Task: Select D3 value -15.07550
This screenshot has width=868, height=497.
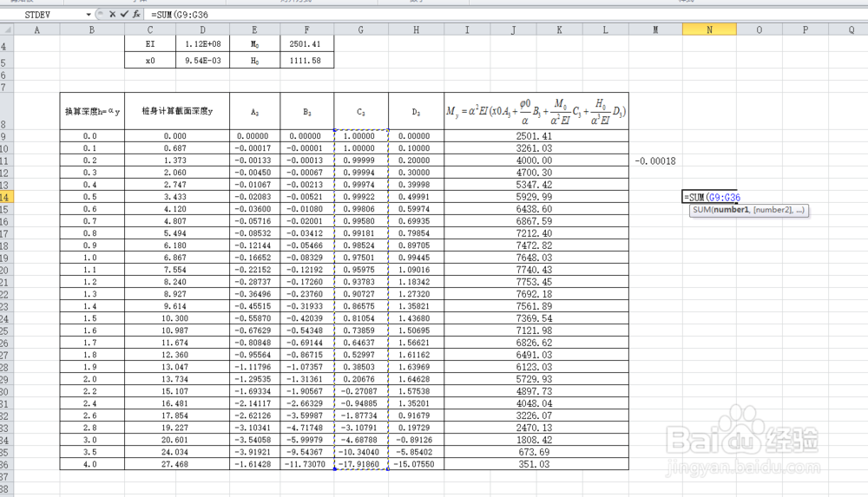Action: click(416, 464)
